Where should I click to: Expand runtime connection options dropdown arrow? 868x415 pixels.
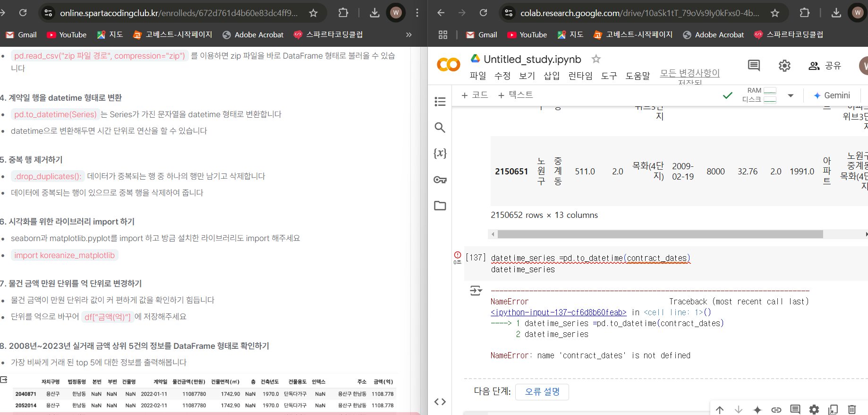pos(791,95)
